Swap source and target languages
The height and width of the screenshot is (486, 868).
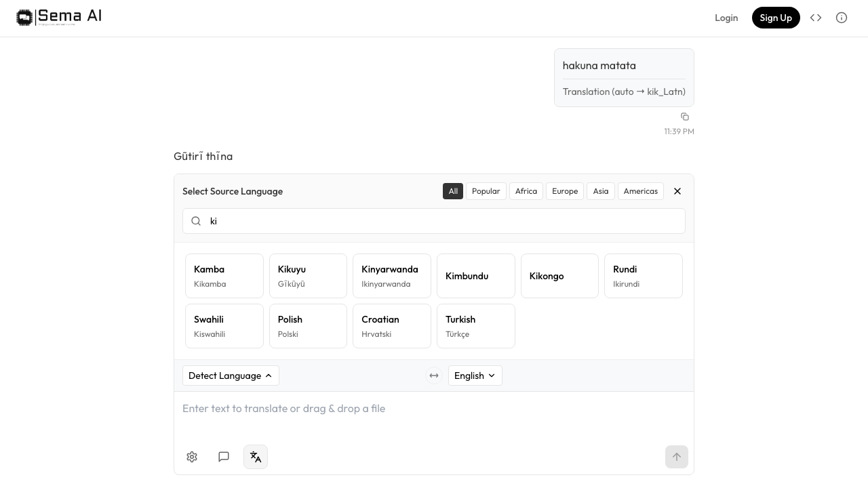434,376
